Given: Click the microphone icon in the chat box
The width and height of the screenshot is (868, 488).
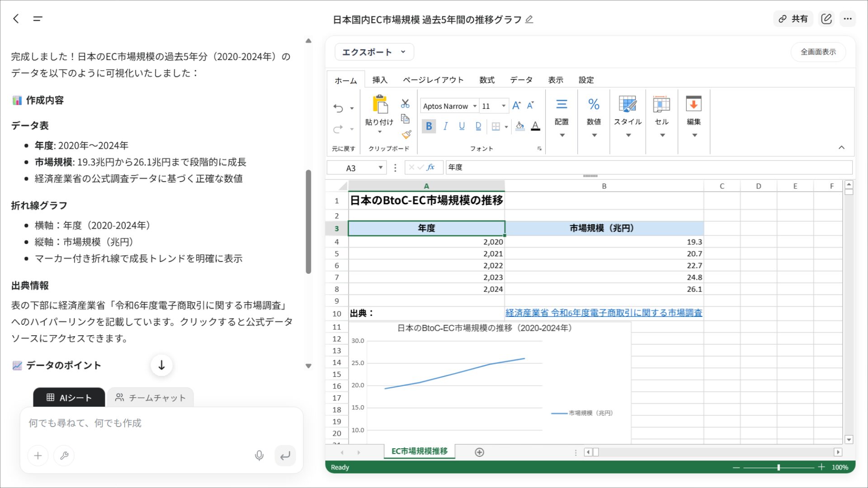Looking at the screenshot, I should [259, 455].
